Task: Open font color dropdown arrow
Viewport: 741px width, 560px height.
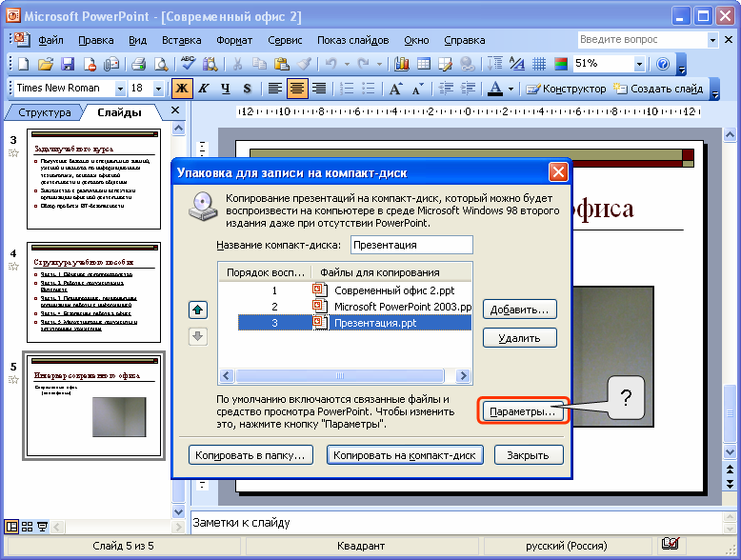Action: (511, 89)
